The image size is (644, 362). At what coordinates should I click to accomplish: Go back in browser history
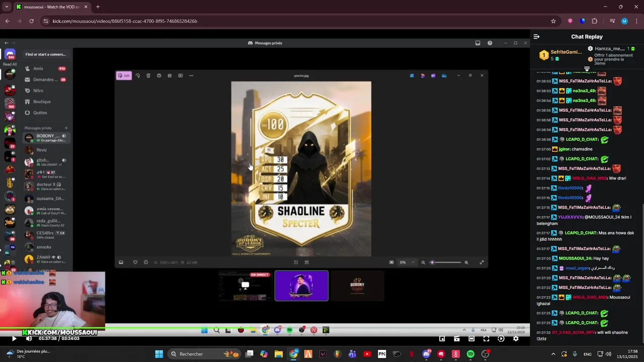[7, 21]
